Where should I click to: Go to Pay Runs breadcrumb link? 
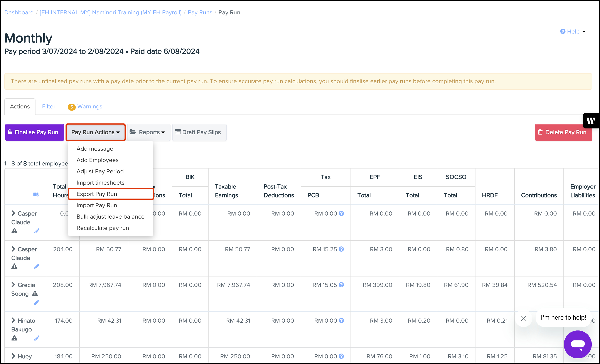point(200,12)
